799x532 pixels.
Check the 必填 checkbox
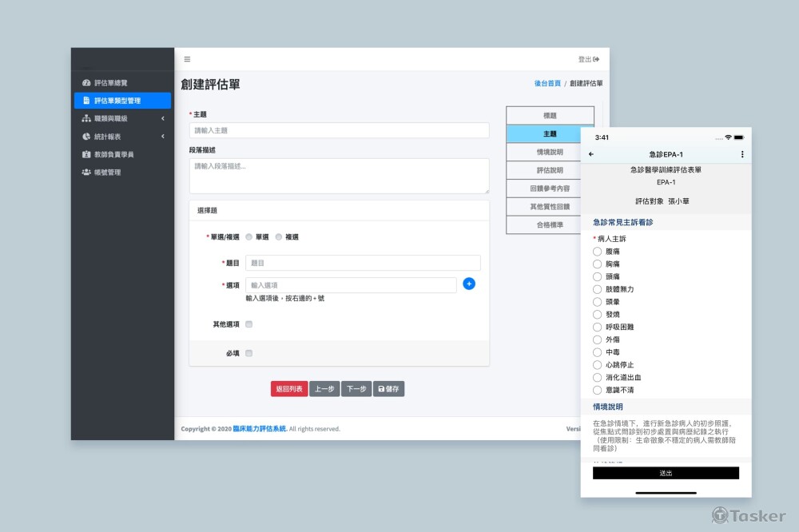tap(248, 352)
